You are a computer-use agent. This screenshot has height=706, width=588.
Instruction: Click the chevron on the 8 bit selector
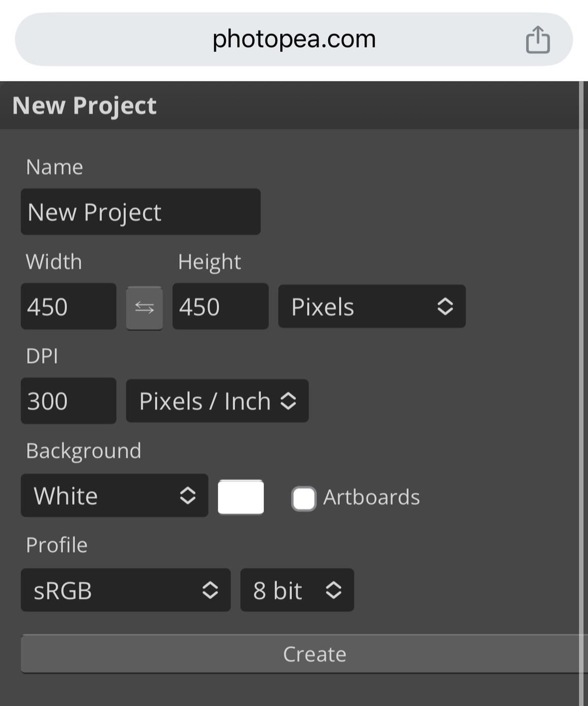click(x=333, y=590)
